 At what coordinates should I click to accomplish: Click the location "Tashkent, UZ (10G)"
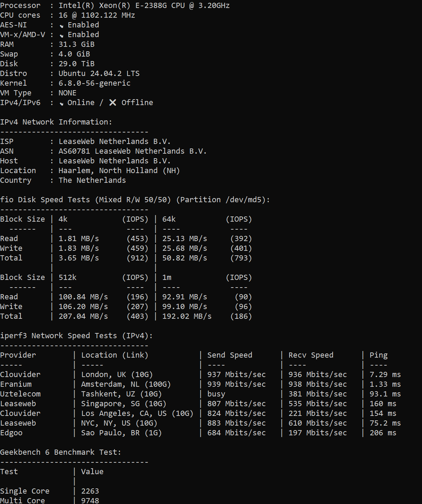click(x=121, y=394)
